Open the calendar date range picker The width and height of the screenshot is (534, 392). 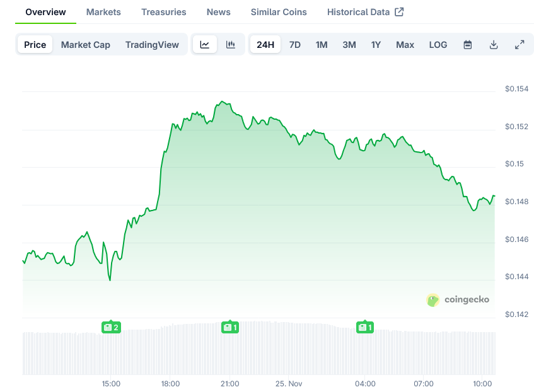[468, 45]
